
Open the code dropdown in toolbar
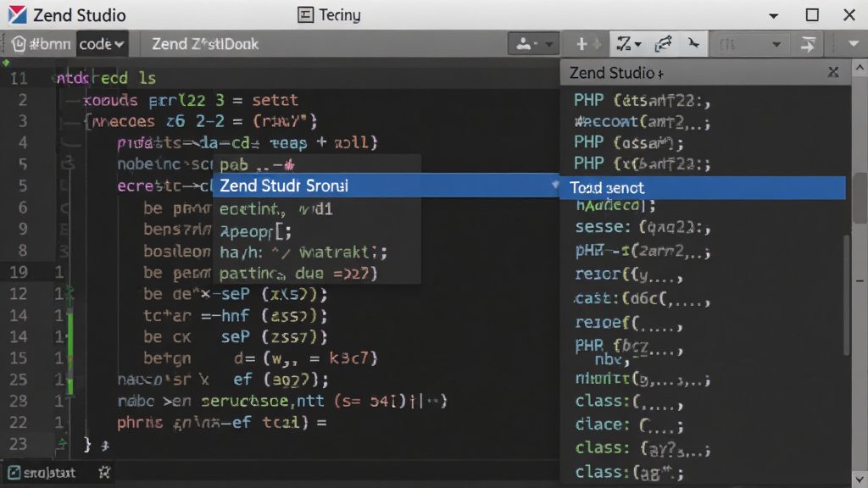click(102, 44)
